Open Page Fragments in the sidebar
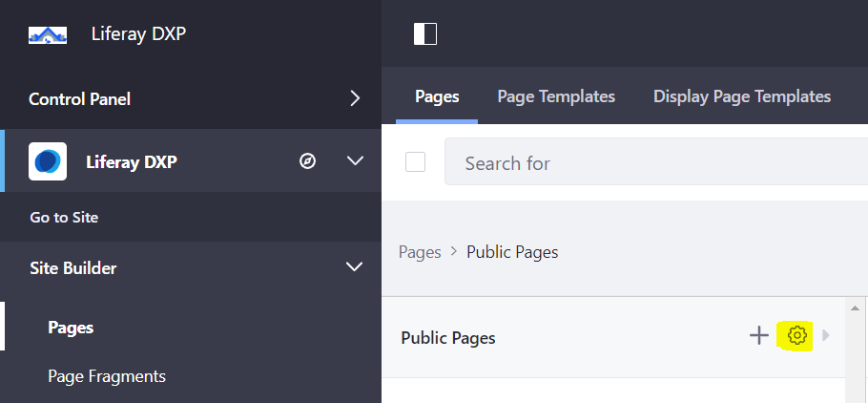This screenshot has width=868, height=403. click(x=107, y=376)
